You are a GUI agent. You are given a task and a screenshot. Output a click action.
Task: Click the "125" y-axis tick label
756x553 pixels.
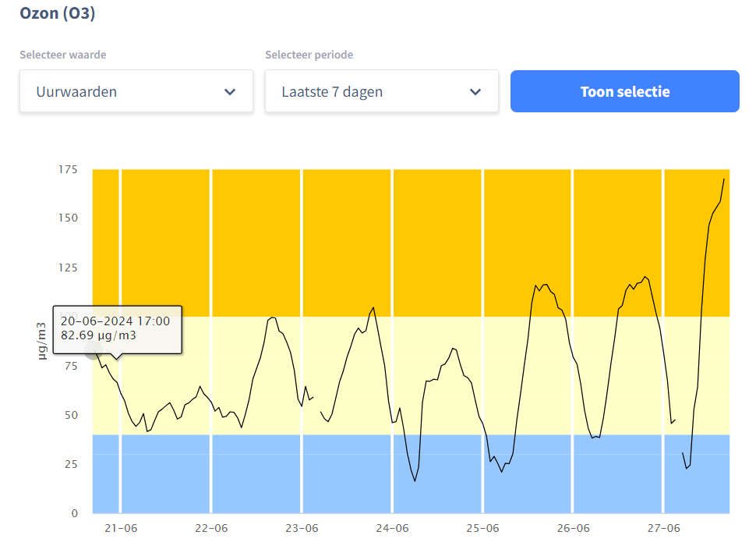[69, 268]
